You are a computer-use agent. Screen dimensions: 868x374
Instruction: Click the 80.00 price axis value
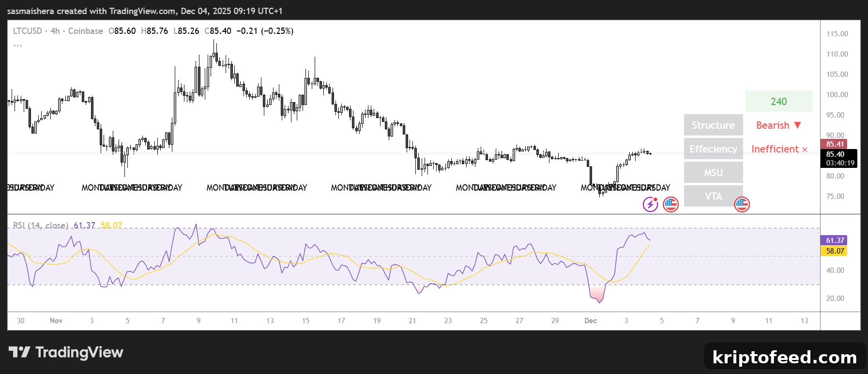point(835,176)
